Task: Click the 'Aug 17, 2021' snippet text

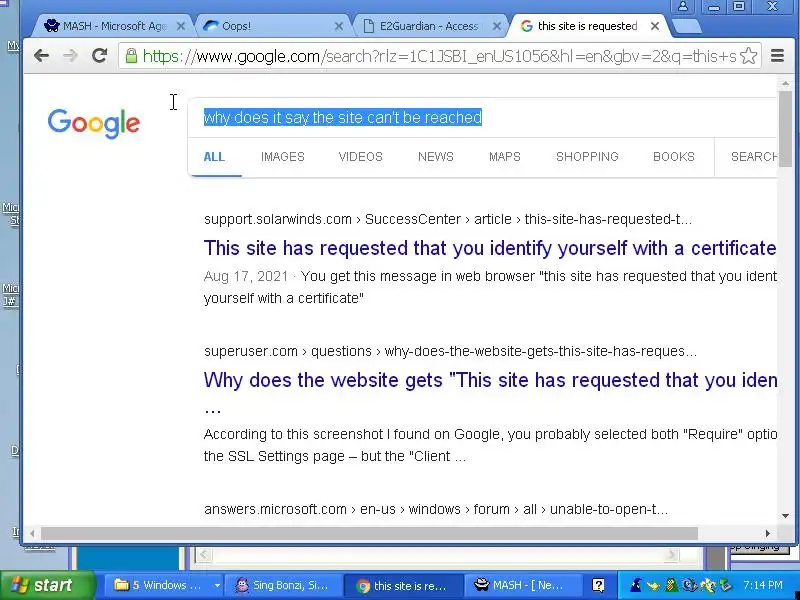Action: tap(246, 277)
